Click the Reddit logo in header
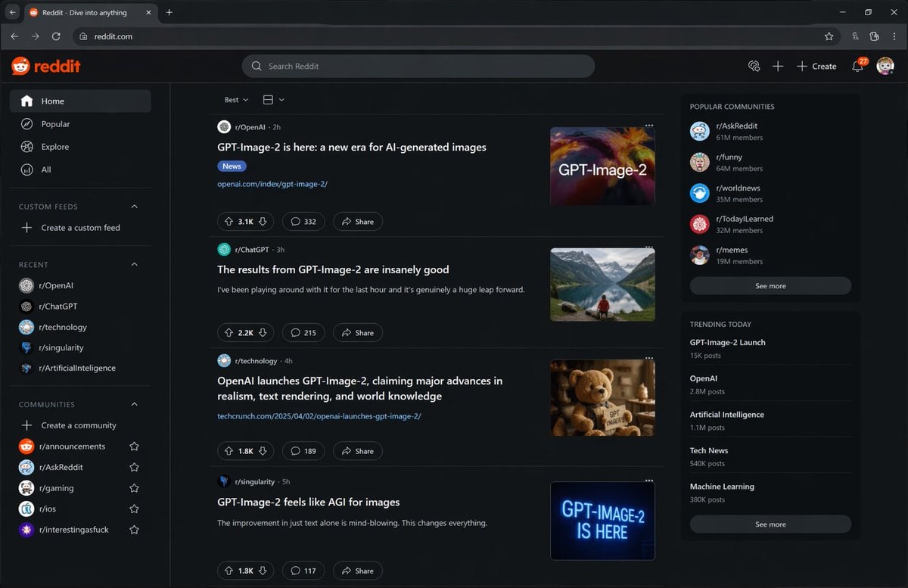 [x=46, y=67]
